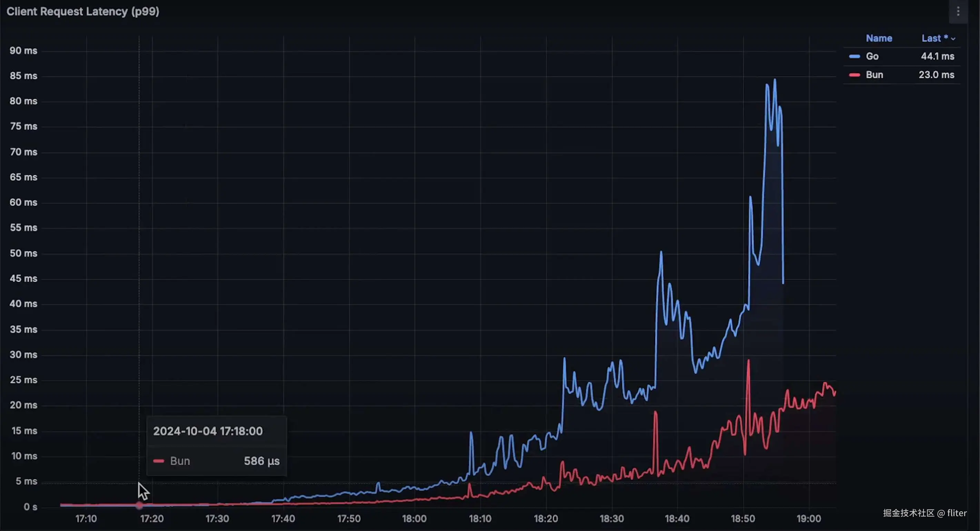Click the sort chevron beside Last *
Image resolution: width=980 pixels, height=531 pixels.
tap(953, 39)
